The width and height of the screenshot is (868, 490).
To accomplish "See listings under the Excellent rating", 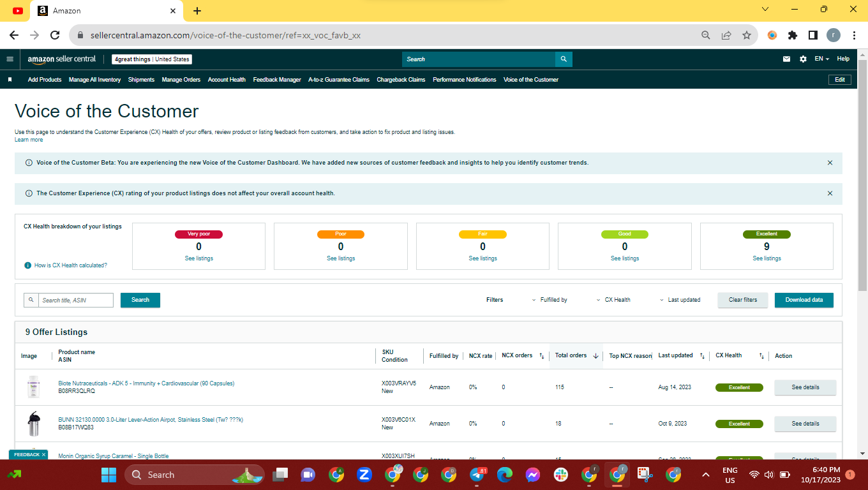I will point(767,258).
